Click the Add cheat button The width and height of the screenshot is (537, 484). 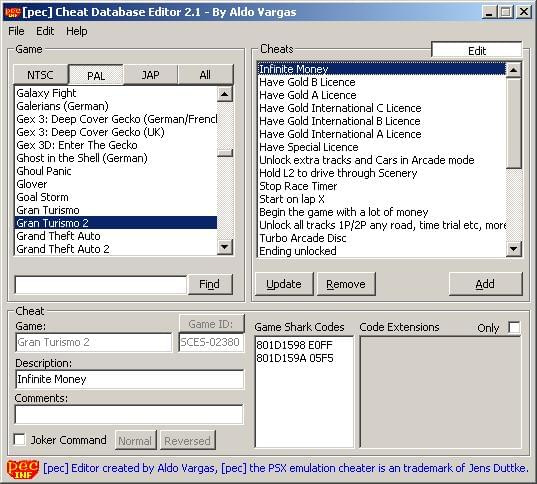485,284
